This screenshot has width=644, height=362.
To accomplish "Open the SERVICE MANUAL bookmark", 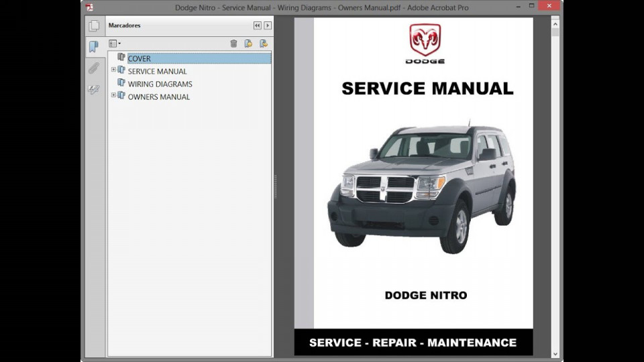I will point(157,71).
